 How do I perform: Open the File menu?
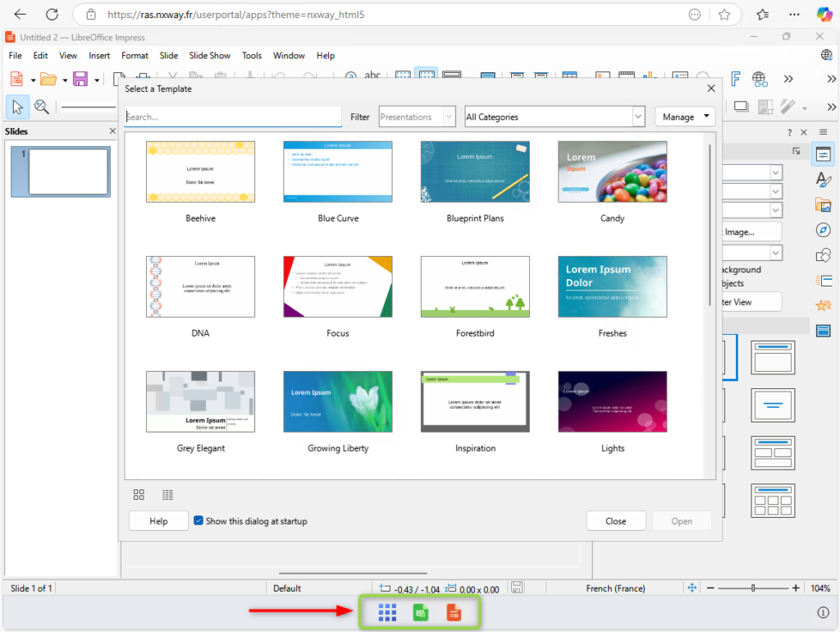[x=15, y=55]
